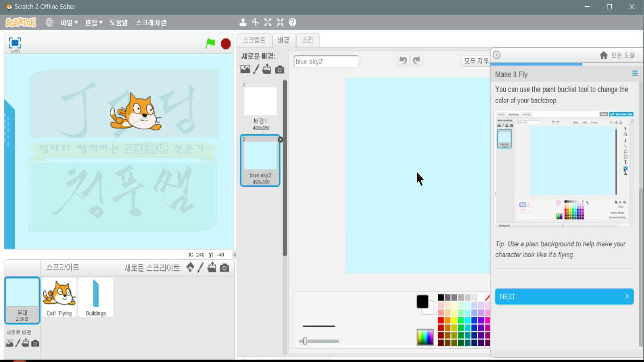Select the black foreground color swatch

[422, 301]
